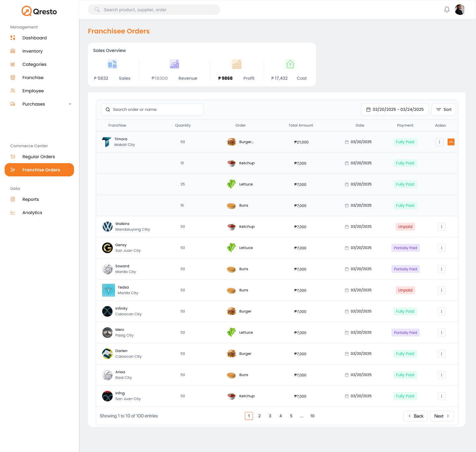
Task: Open the date range picker 03/20/2025 - 03/24/2025
Action: 395,110
